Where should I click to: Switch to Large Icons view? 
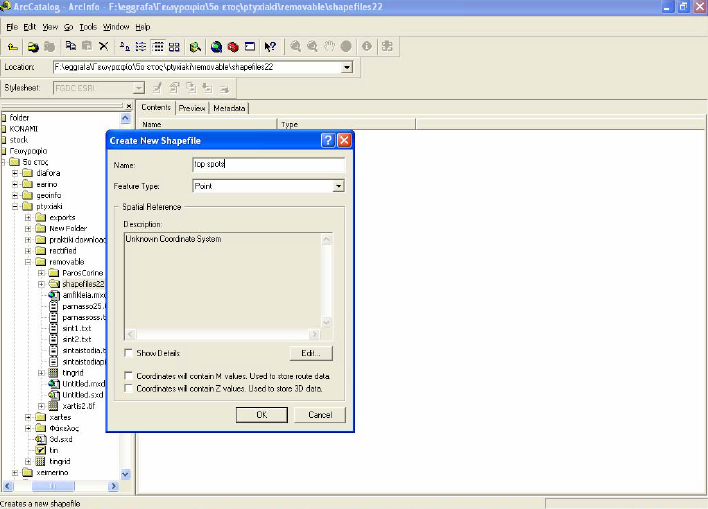pos(125,46)
